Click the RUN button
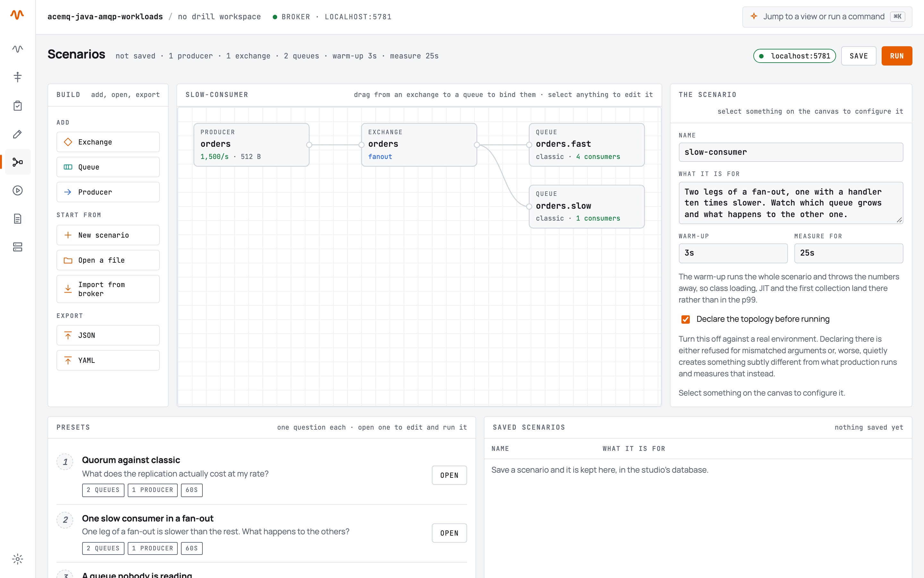The image size is (924, 578). click(x=896, y=56)
